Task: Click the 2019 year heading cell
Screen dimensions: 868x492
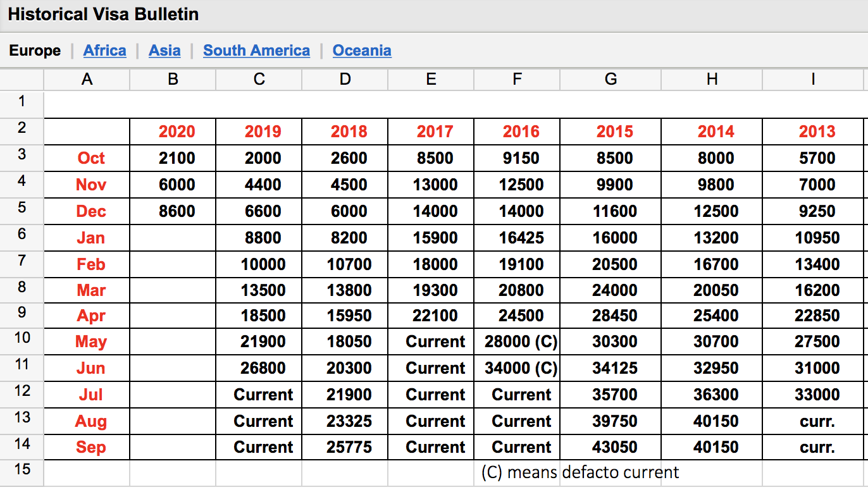Action: (x=259, y=132)
